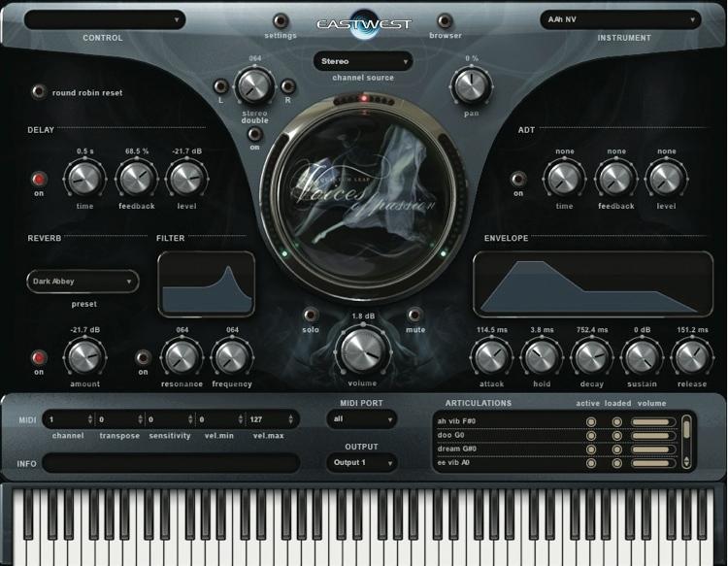Select the ee vib A0 articulation
The image size is (728, 566).
click(x=453, y=462)
